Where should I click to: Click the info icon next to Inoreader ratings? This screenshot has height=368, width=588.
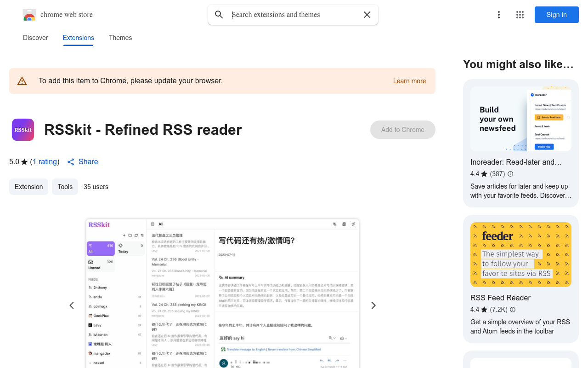pos(510,174)
